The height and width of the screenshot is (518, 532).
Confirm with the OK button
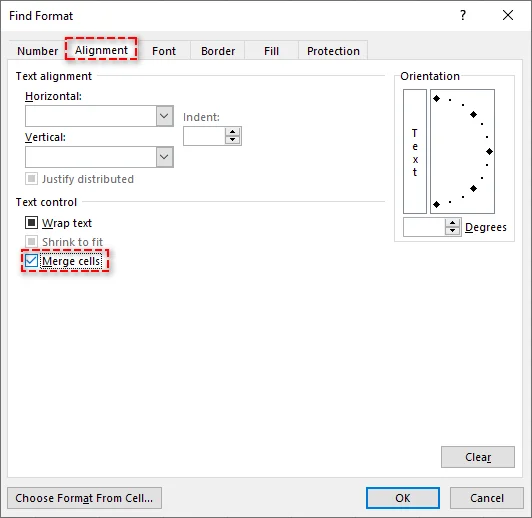point(403,498)
